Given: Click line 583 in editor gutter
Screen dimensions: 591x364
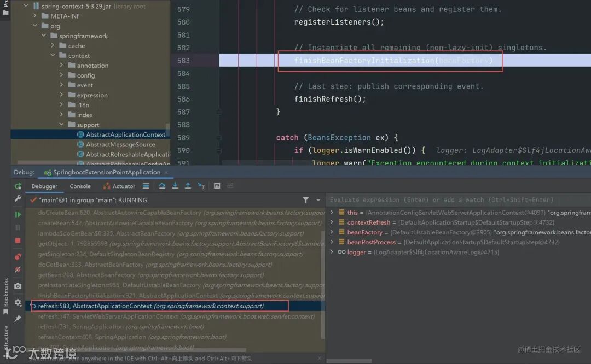Looking at the screenshot, I should (183, 61).
